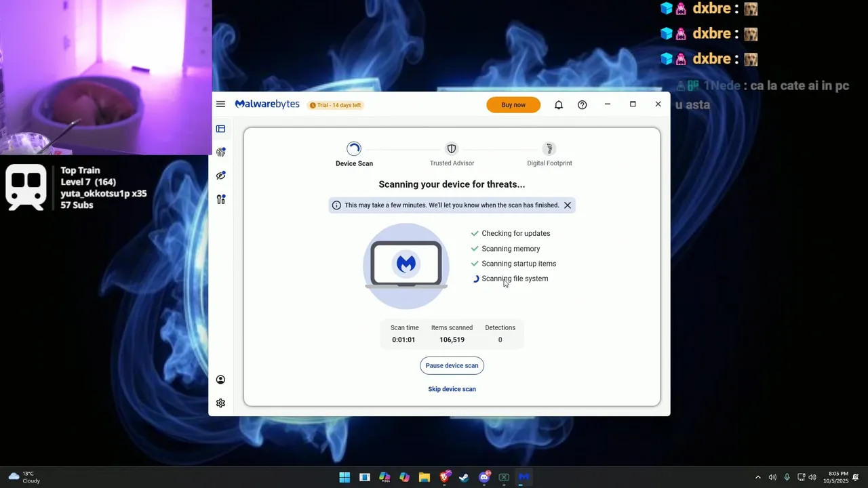Click the Malwarebytes logo in title bar

(267, 104)
